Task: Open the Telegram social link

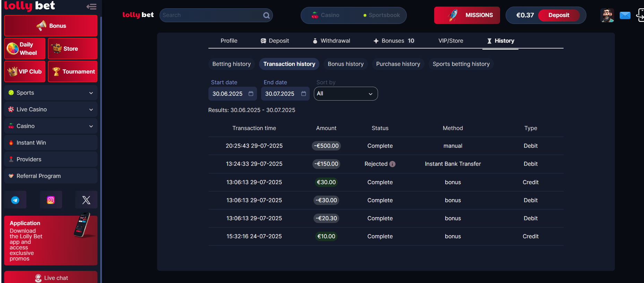Action: click(x=15, y=200)
